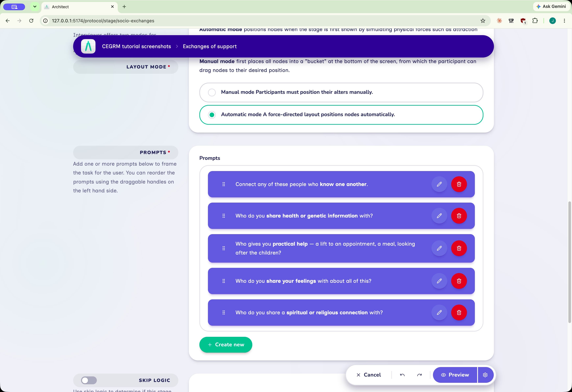This screenshot has width=572, height=392.
Task: Select Manual mode layout option
Action: tap(341, 92)
